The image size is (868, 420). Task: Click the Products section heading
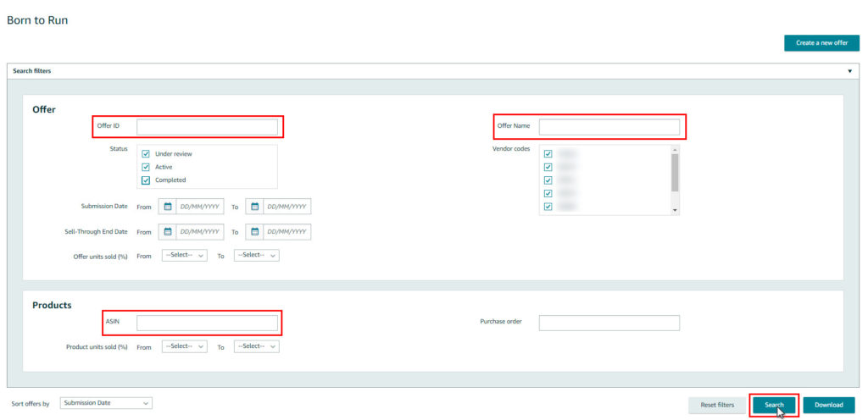(x=52, y=305)
